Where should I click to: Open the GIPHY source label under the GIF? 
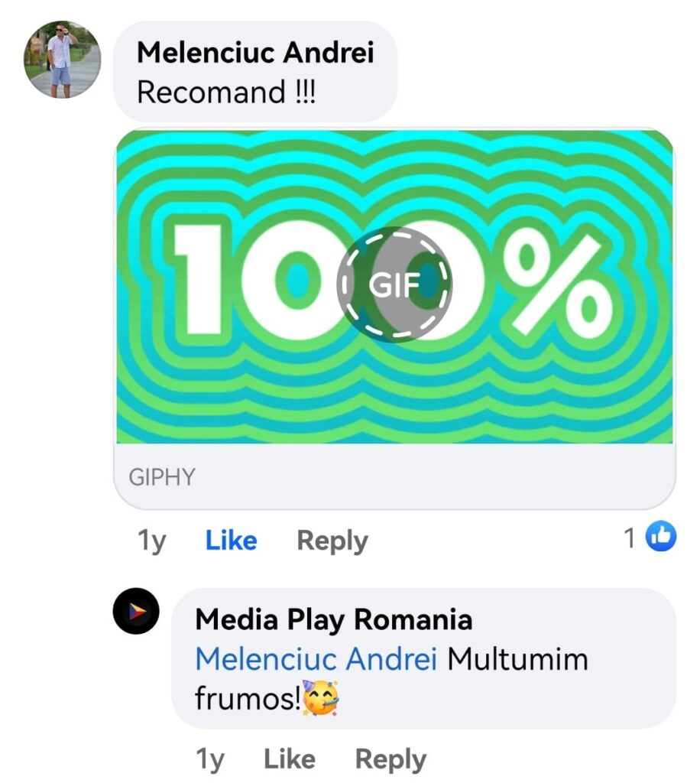162,477
